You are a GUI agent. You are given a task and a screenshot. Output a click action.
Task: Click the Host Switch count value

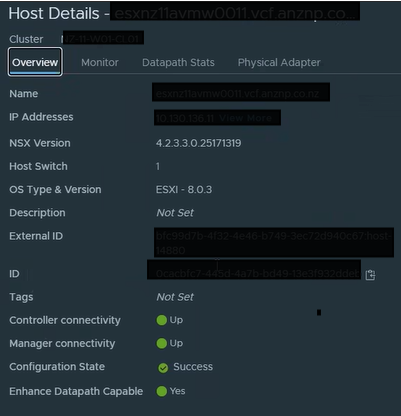(158, 166)
